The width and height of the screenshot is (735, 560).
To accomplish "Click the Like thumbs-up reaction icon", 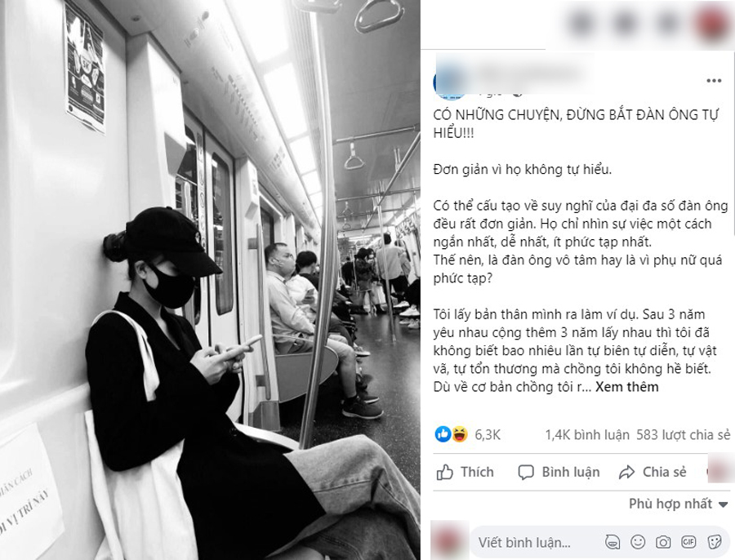I will (443, 434).
